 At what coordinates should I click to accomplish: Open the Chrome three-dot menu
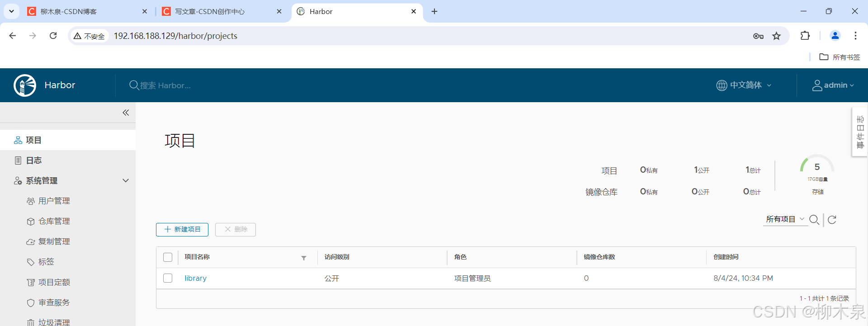855,36
